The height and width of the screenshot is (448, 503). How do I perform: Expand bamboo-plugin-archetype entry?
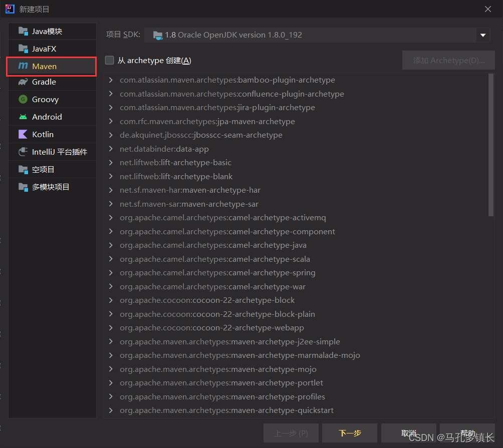pos(111,80)
